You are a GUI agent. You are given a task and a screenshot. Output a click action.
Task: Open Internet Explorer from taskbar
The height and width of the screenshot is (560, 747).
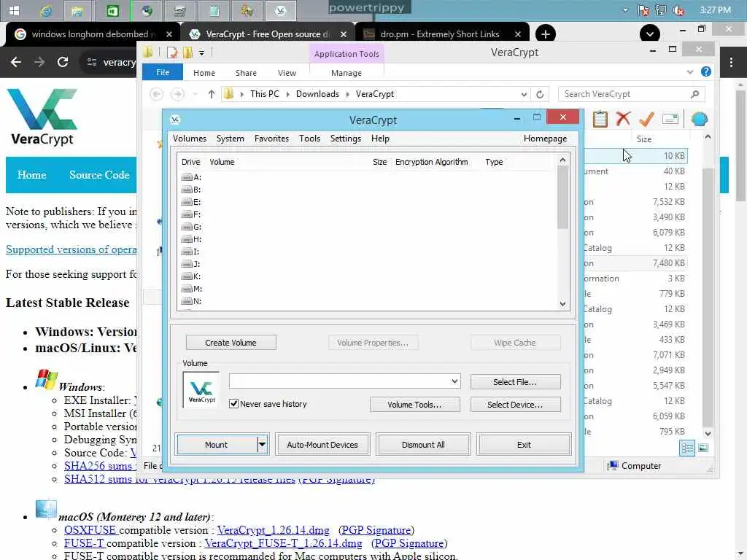[x=46, y=10]
